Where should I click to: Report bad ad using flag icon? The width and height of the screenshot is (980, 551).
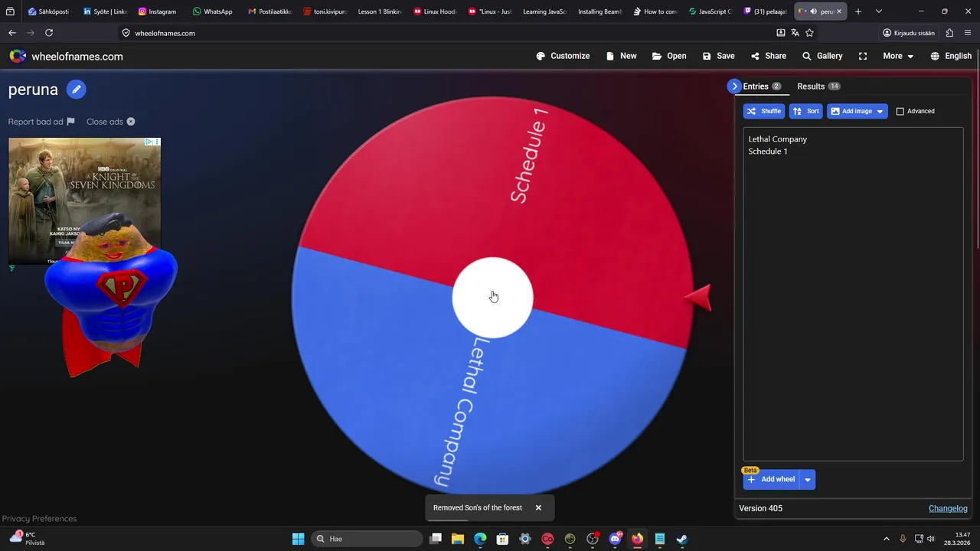click(70, 122)
